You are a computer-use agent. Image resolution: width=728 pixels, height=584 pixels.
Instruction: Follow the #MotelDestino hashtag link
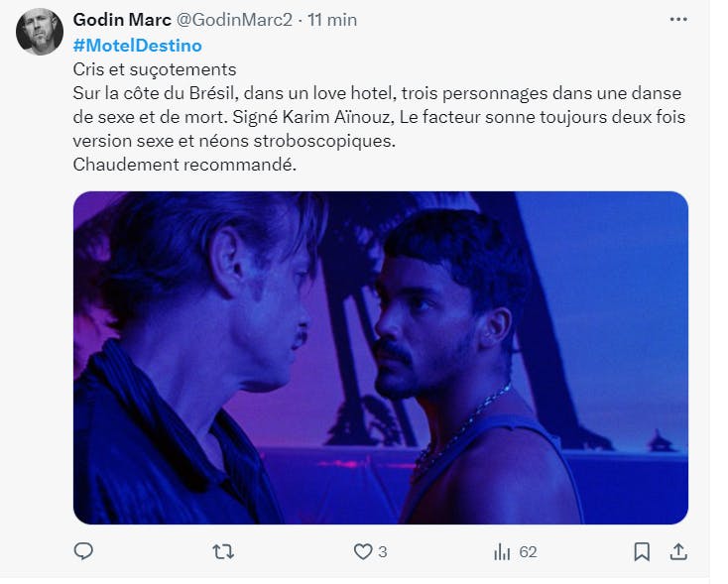pyautogui.click(x=138, y=46)
